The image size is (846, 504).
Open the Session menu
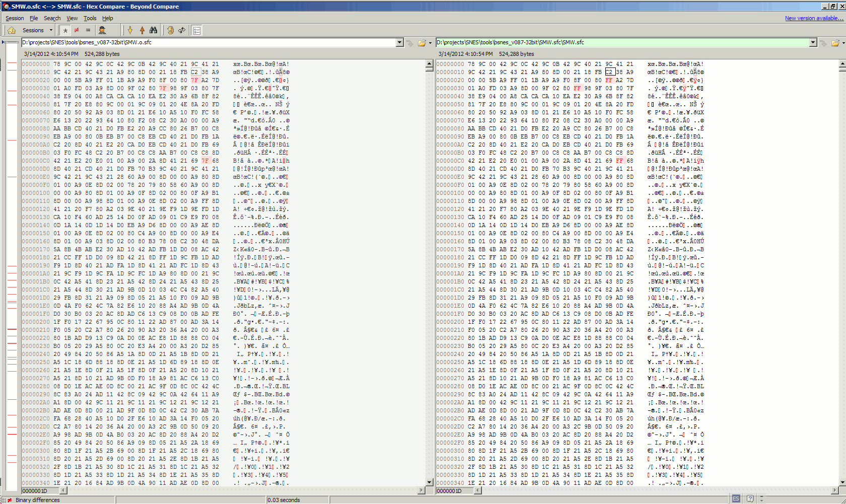(15, 18)
